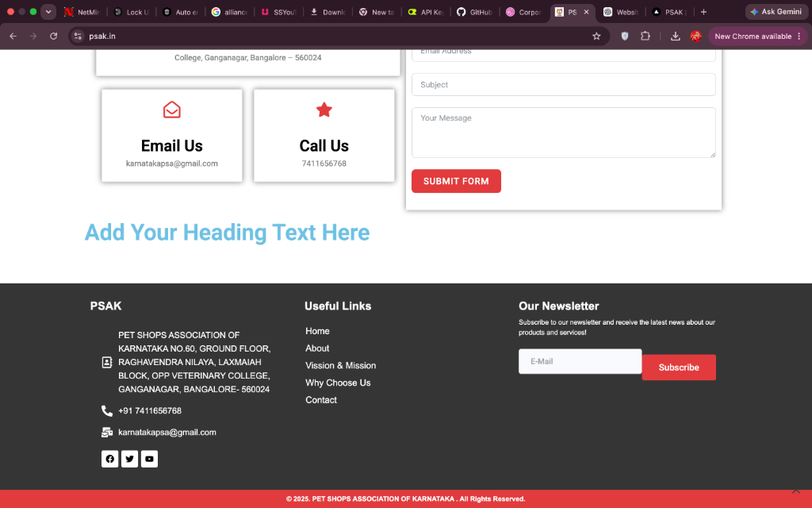This screenshot has height=508, width=812.
Task: Click the mail icon beside footer email
Action: coord(107,433)
